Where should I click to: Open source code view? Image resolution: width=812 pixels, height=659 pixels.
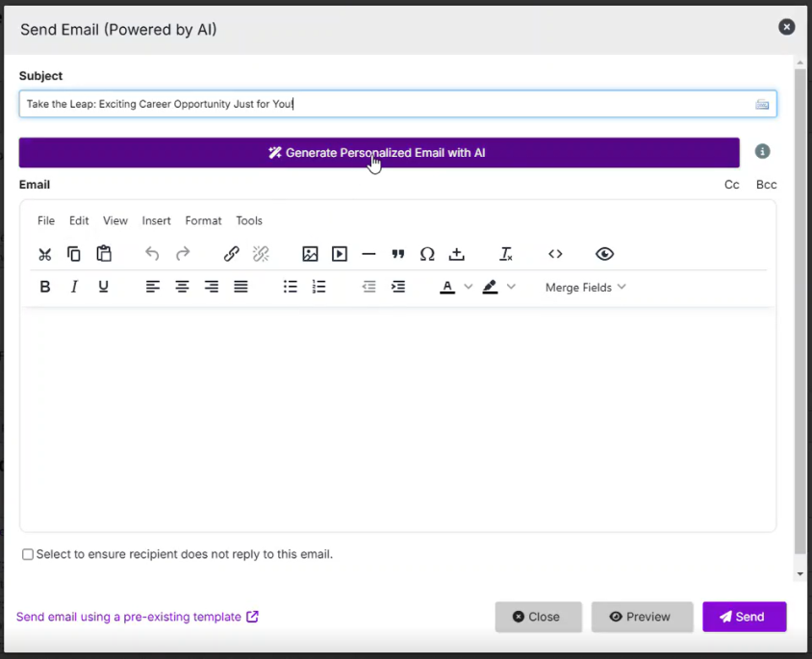tap(555, 254)
